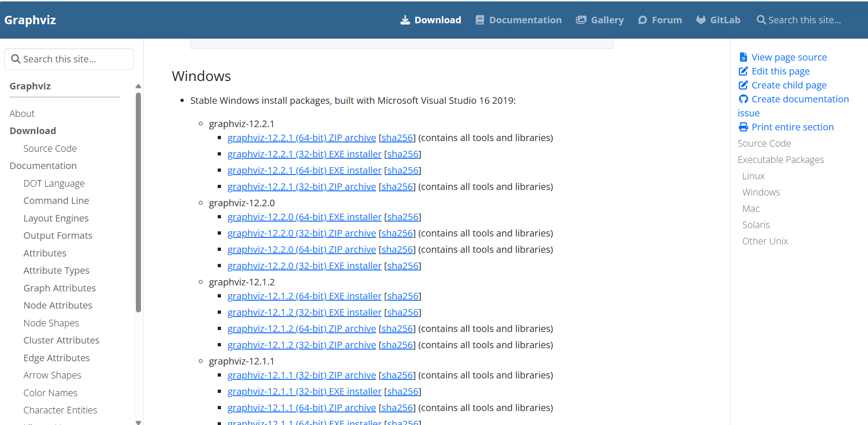Click the Forum discourse icon in navbar
The image size is (868, 425).
tap(642, 20)
